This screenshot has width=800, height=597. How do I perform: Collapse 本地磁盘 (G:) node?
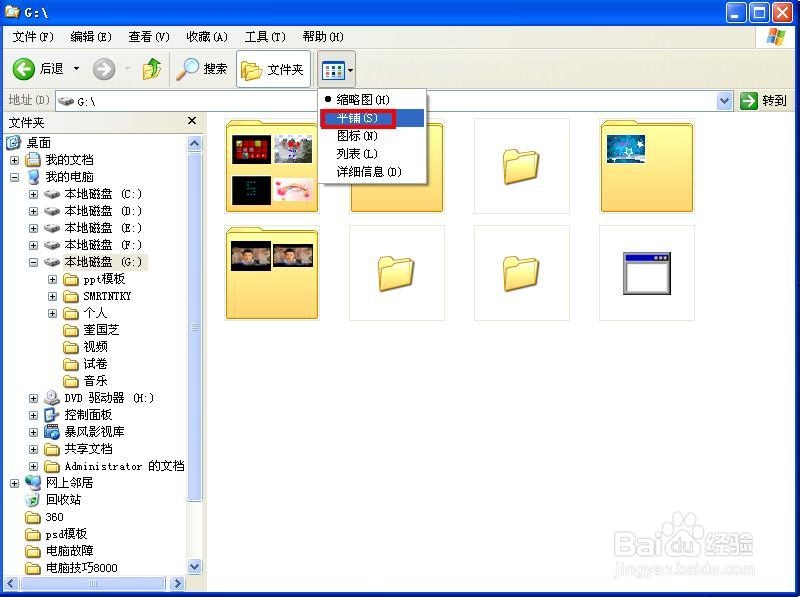33,262
